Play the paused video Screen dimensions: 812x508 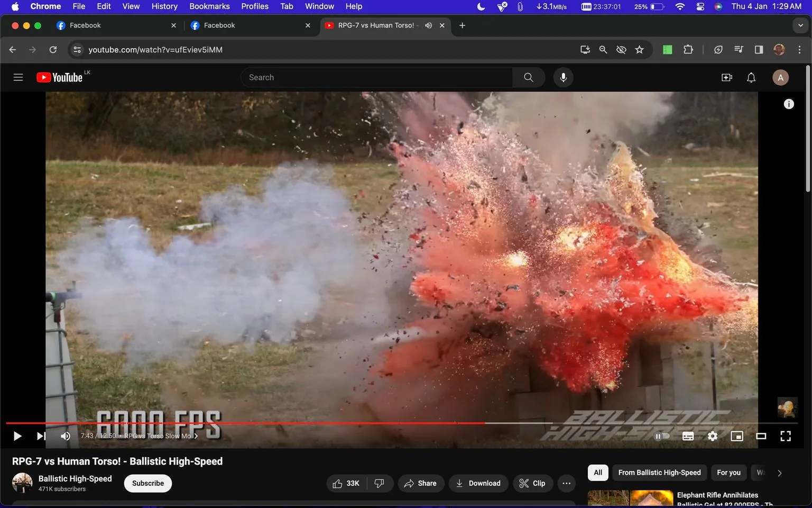(17, 436)
